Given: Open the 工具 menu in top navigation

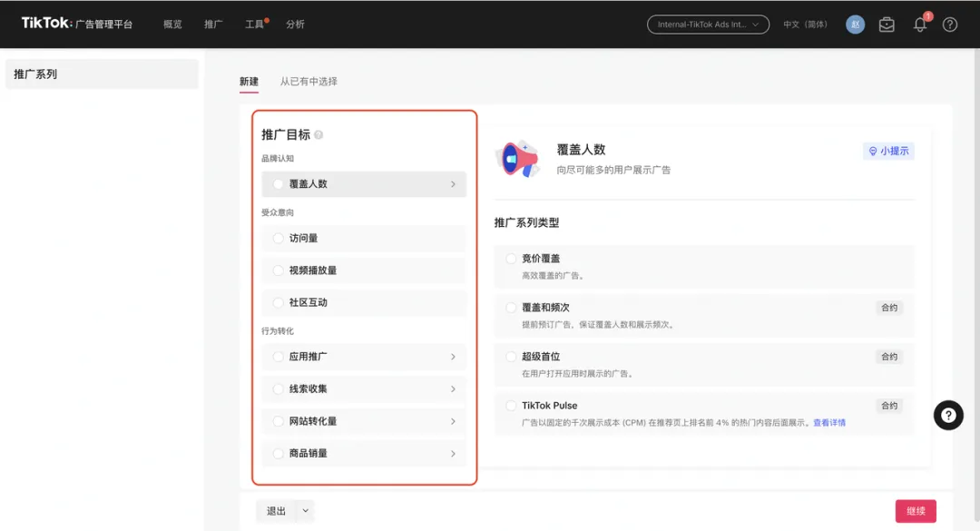Looking at the screenshot, I should coord(254,25).
